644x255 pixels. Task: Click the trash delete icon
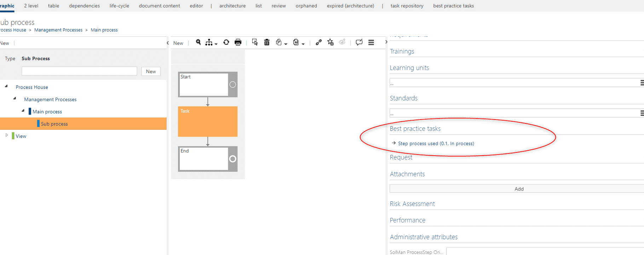[267, 42]
